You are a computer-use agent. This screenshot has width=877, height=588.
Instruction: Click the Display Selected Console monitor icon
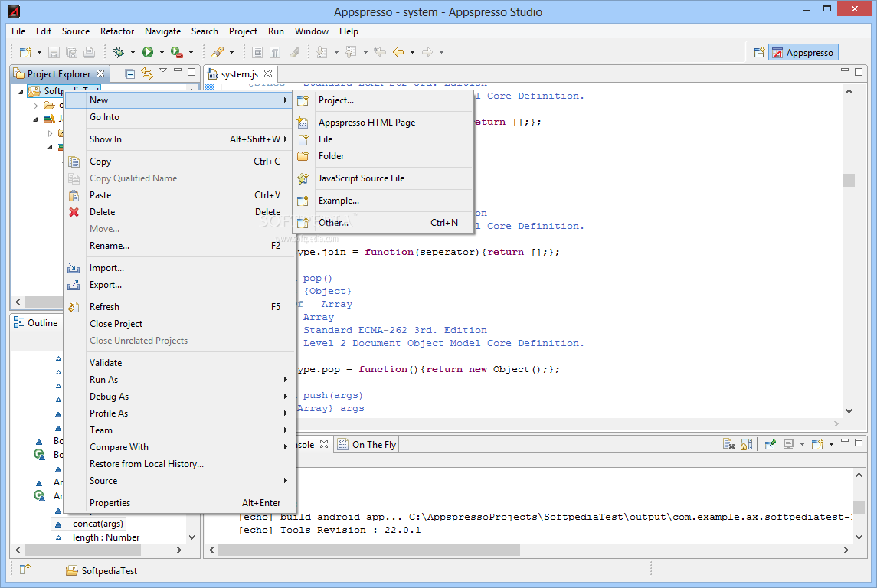click(789, 444)
